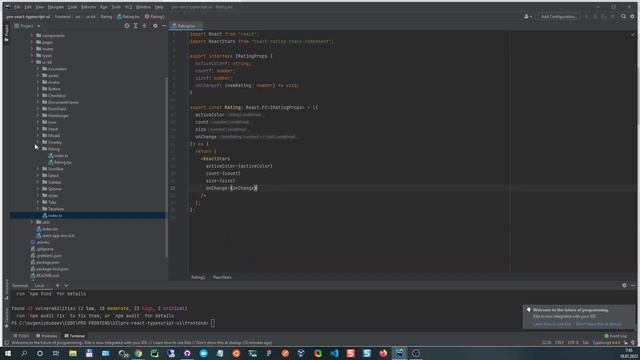This screenshot has width=640, height=360.
Task: Open the File menu
Action: [17, 7]
